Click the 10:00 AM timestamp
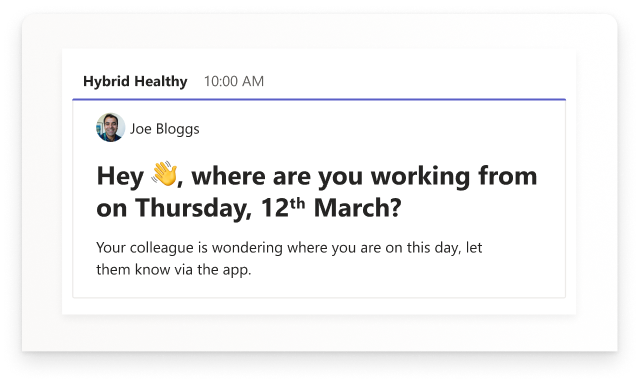This screenshot has width=640, height=382. tap(234, 81)
